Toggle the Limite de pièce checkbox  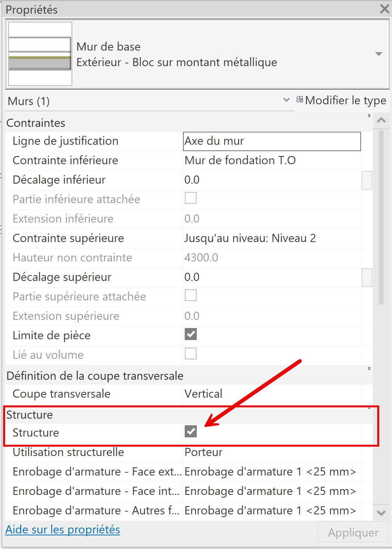click(191, 334)
